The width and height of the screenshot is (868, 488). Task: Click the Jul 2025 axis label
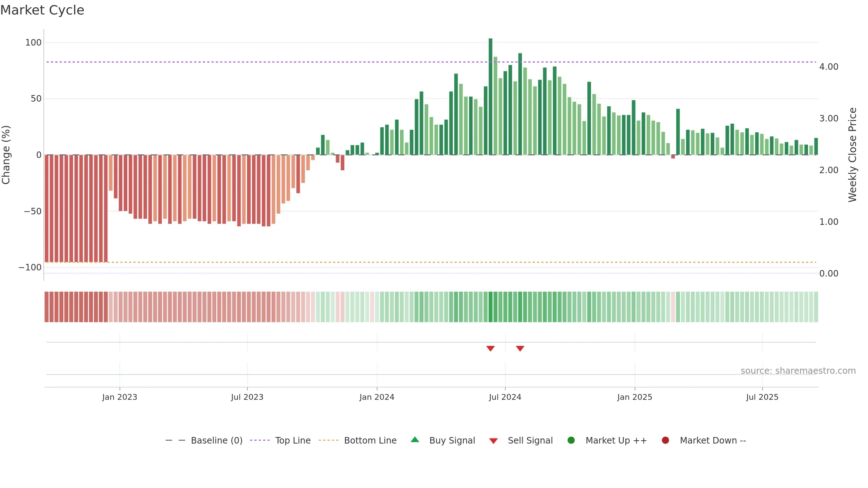coord(762,397)
